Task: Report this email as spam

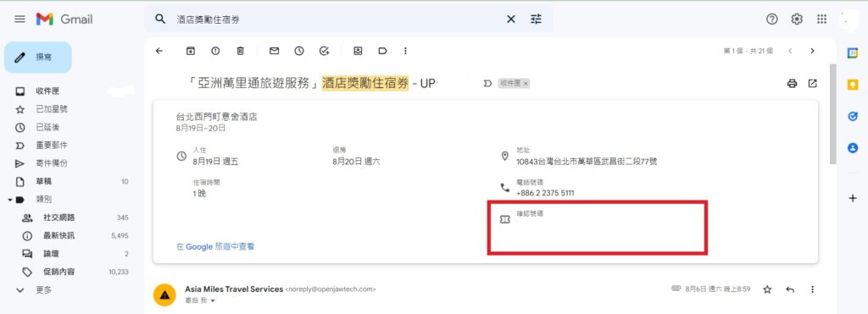Action: (215, 51)
